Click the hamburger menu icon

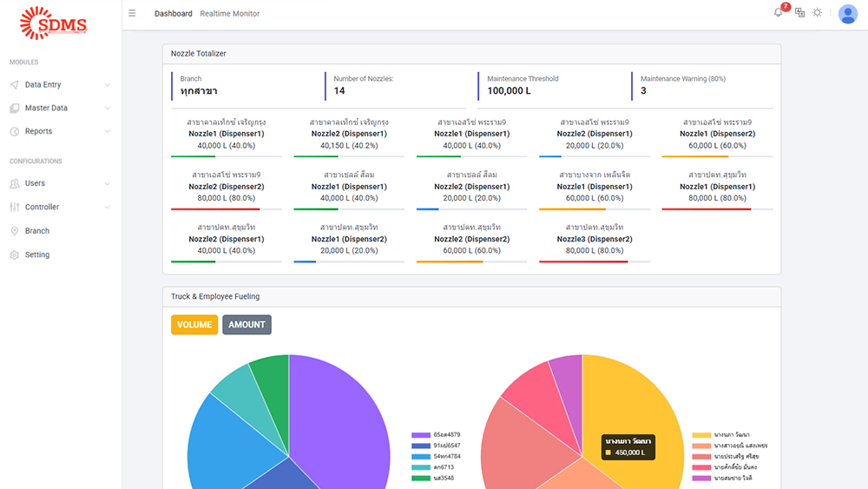[x=132, y=13]
